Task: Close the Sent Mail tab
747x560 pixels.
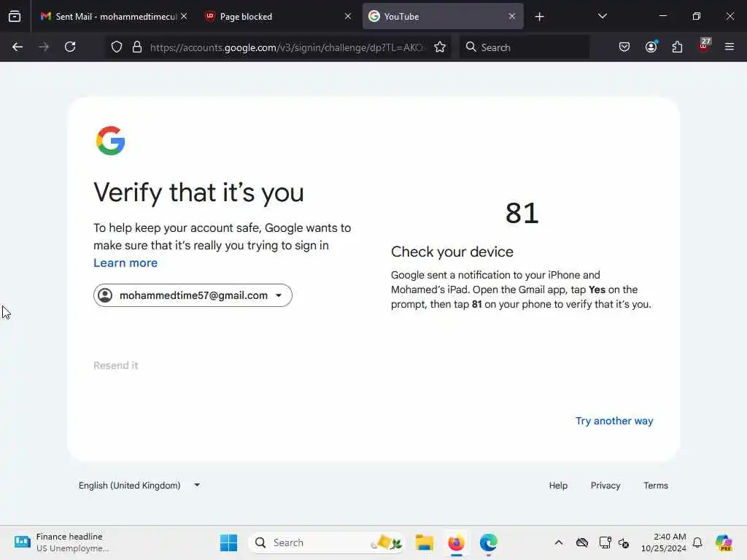Action: tap(184, 16)
